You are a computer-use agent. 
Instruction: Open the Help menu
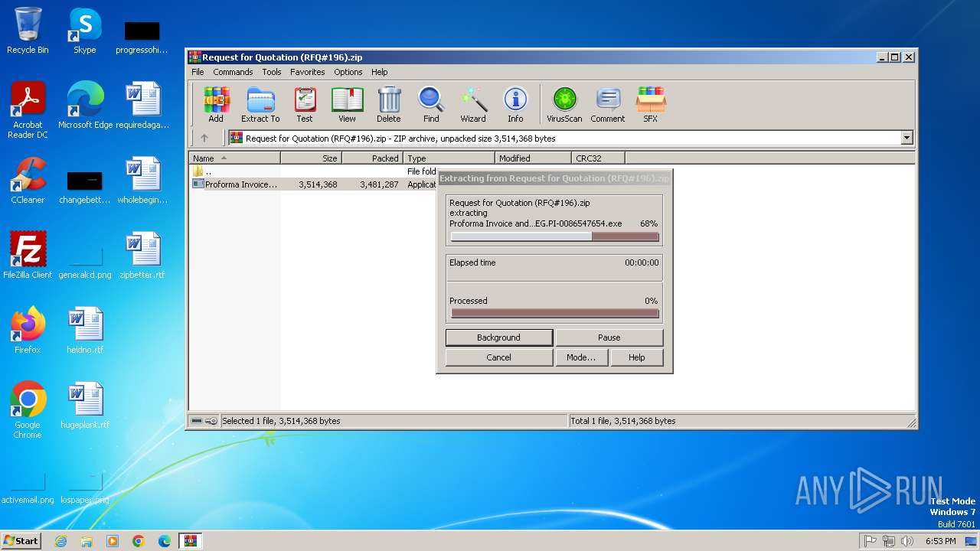380,72
